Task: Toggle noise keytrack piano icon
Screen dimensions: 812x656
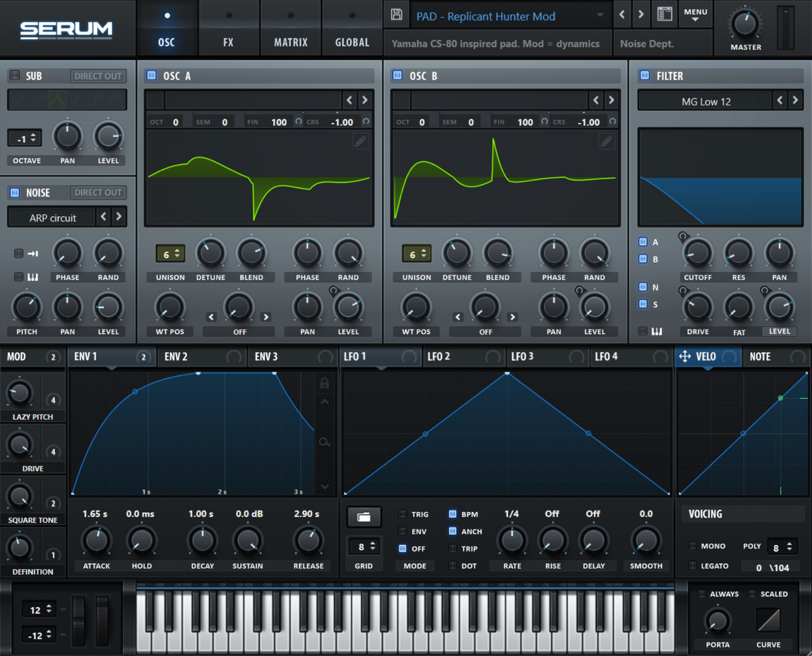Action: point(33,277)
